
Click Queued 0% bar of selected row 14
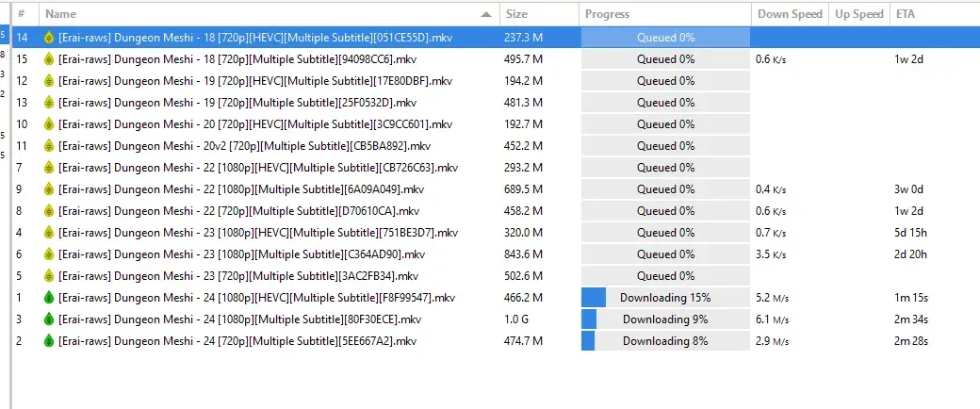[665, 38]
